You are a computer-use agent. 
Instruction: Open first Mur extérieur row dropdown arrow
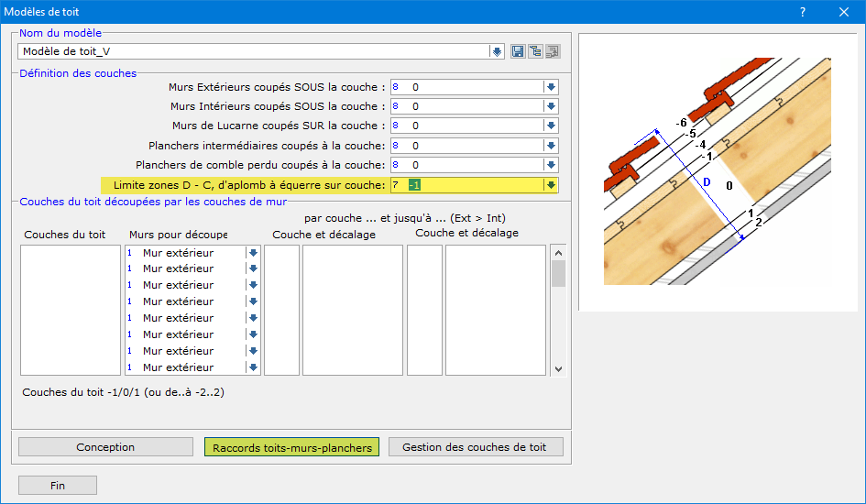(253, 253)
